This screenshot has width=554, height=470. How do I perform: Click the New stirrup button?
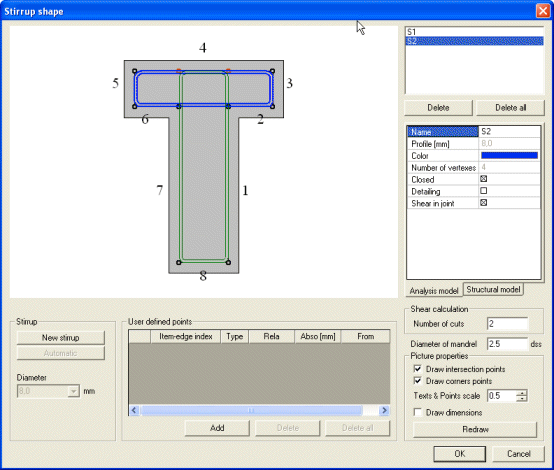60,338
